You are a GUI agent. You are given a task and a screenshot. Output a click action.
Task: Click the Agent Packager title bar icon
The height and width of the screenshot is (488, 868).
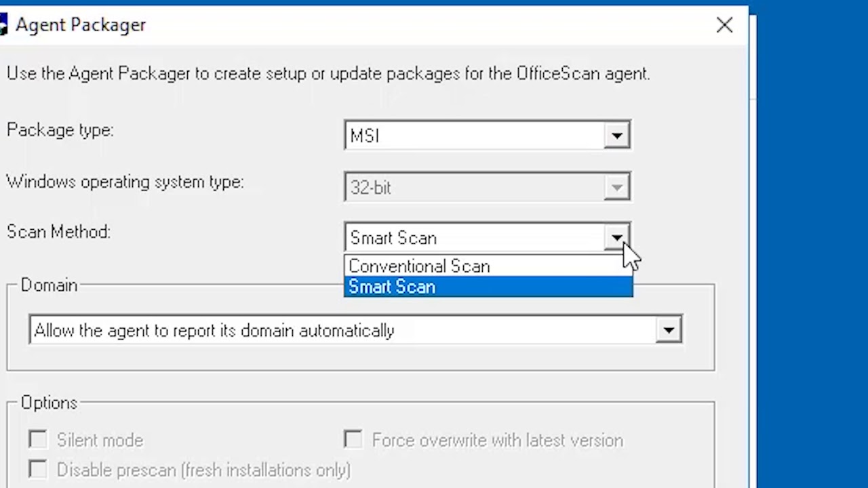[x=3, y=26]
